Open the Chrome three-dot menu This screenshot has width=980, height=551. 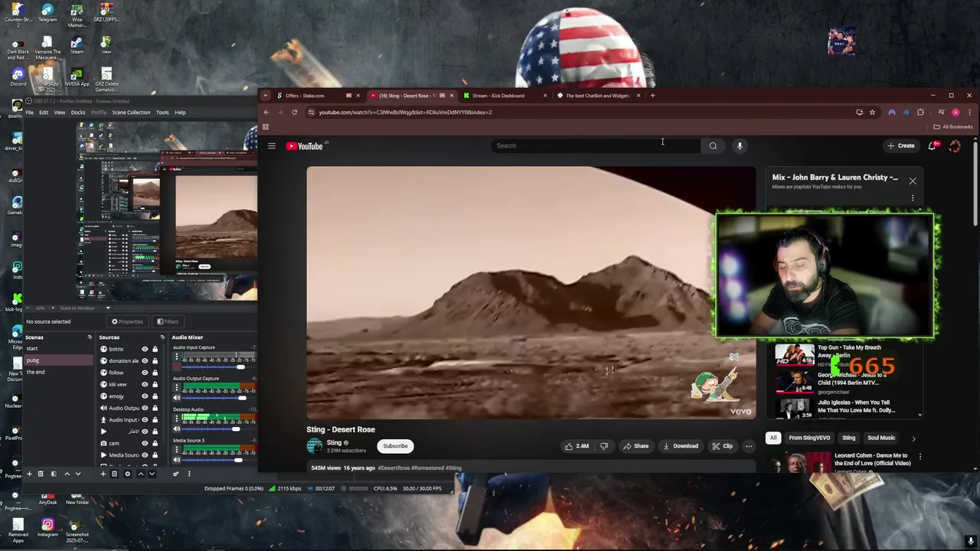[969, 112]
